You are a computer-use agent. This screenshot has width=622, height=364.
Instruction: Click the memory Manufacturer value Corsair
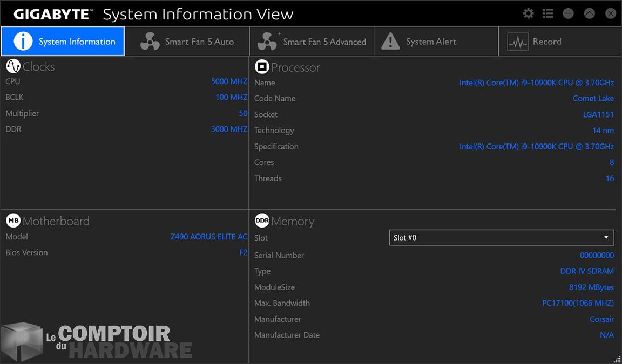pyautogui.click(x=602, y=319)
